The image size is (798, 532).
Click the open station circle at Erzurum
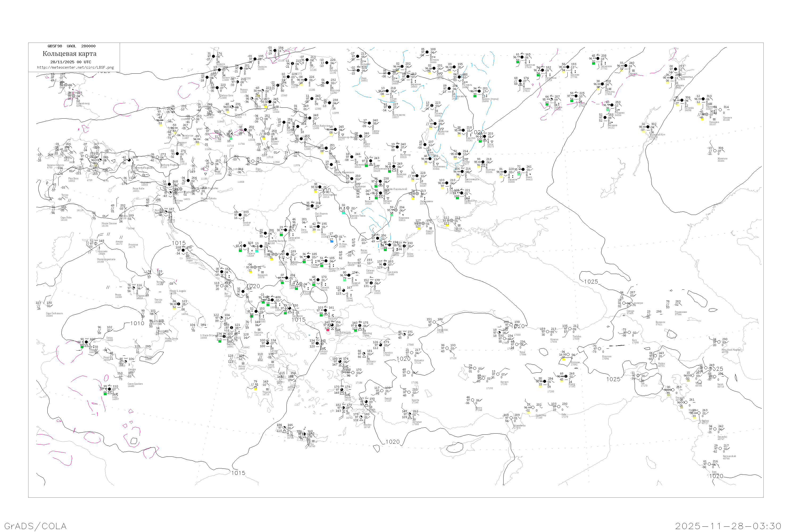(x=600, y=348)
